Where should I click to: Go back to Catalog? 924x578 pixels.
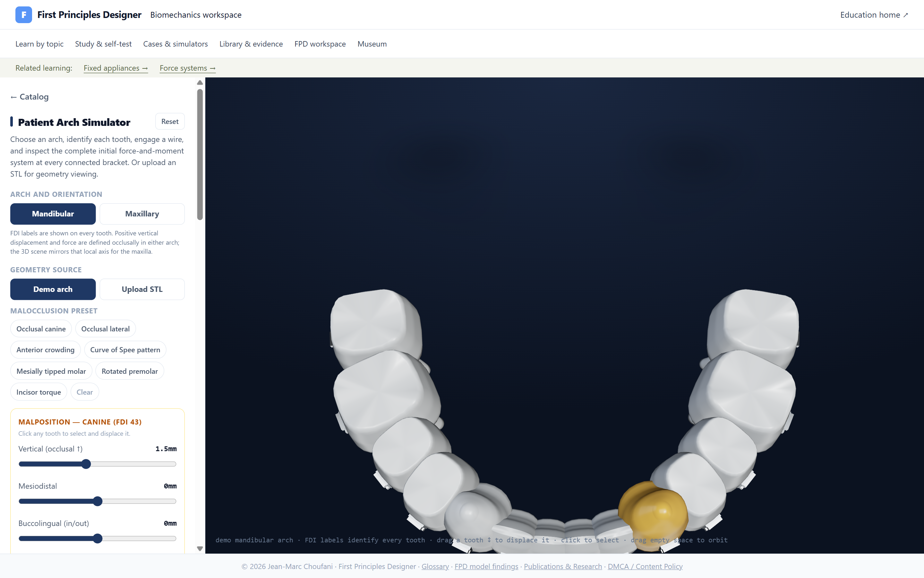[30, 97]
